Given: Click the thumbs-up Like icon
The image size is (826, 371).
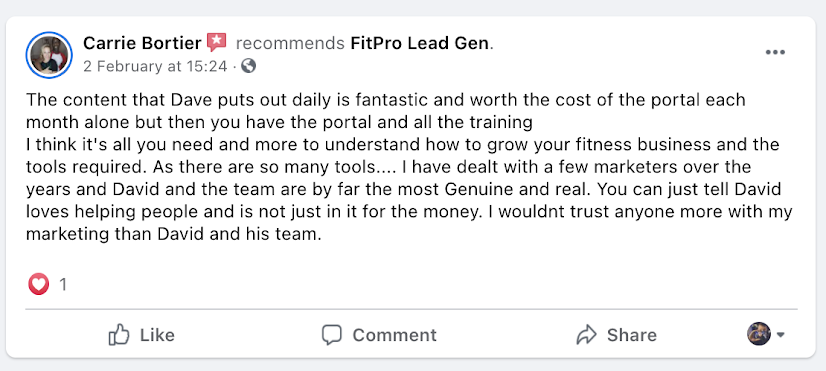Looking at the screenshot, I should [x=119, y=334].
